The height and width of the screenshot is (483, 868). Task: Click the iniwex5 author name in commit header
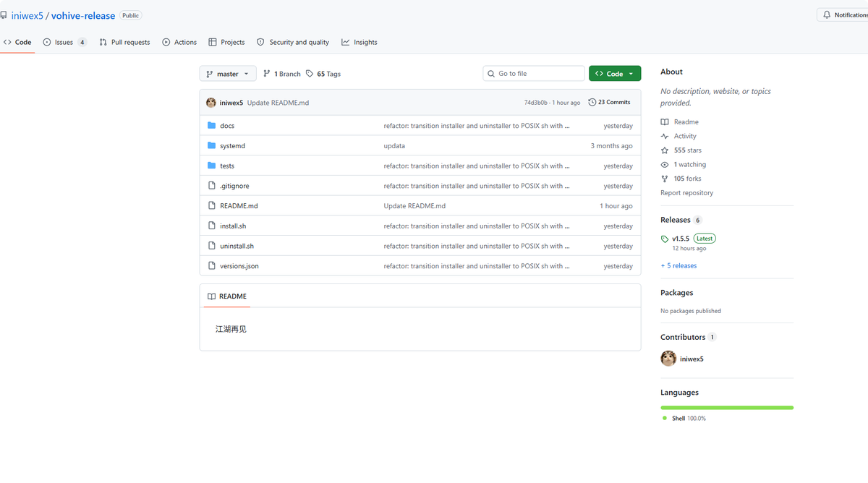231,103
